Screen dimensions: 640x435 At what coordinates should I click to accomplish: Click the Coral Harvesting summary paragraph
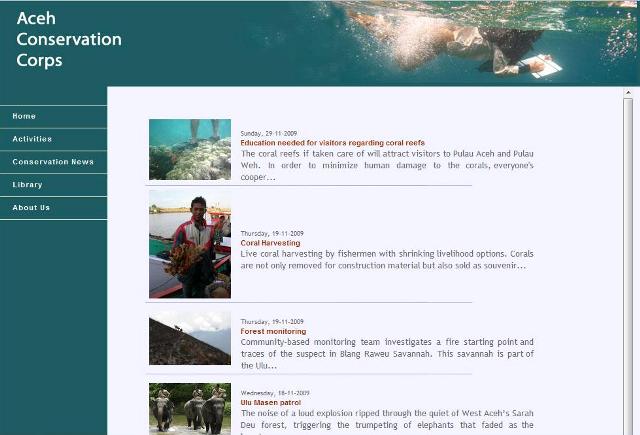pos(387,260)
